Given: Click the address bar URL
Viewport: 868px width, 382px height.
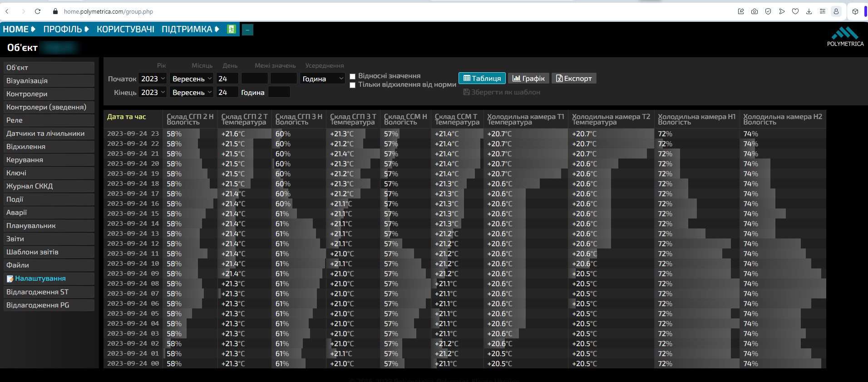Looking at the screenshot, I should (x=108, y=11).
